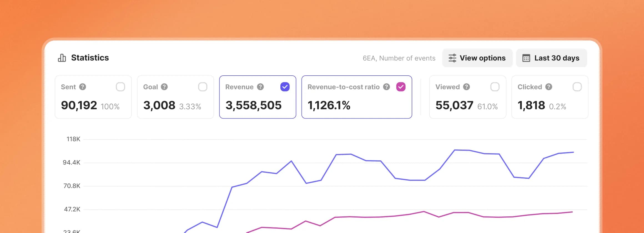Click the 6EA, Number of events label
The height and width of the screenshot is (233, 644).
399,58
